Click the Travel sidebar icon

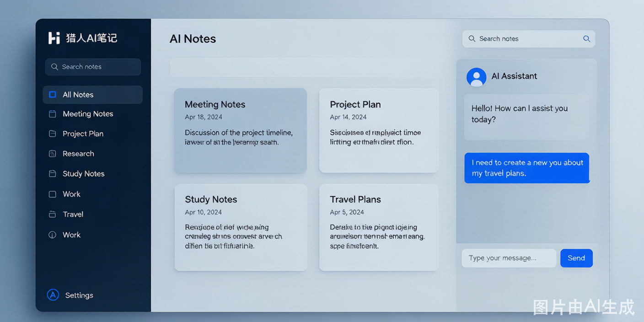(x=53, y=214)
